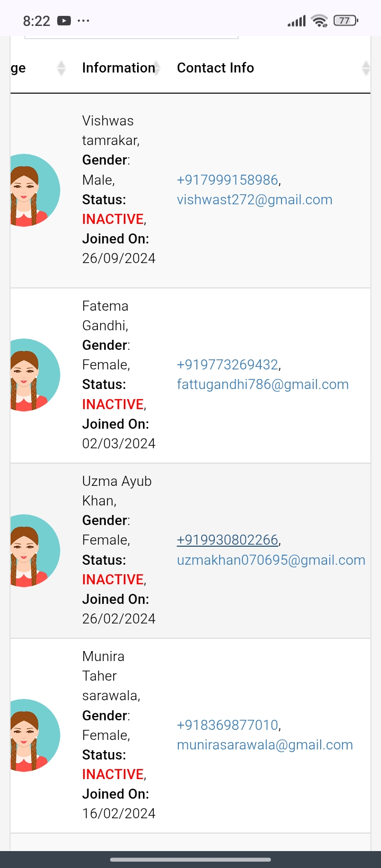The width and height of the screenshot is (381, 868).
Task: Call phone number +918369877010
Action: (x=228, y=725)
